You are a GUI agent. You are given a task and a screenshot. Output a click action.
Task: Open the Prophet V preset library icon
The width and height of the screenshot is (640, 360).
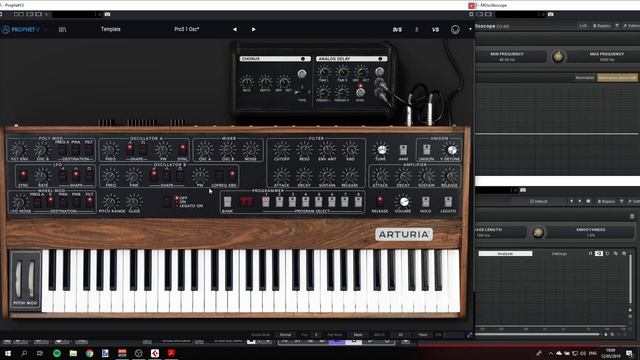62,29
